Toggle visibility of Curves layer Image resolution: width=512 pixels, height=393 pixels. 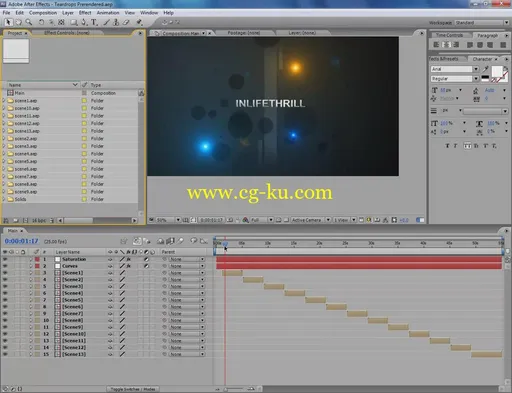(5, 266)
